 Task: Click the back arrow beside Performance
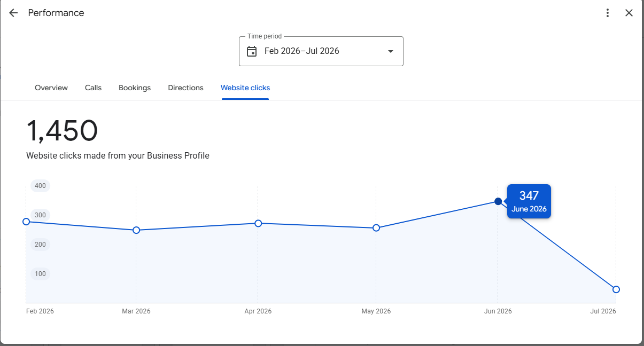[x=13, y=13]
